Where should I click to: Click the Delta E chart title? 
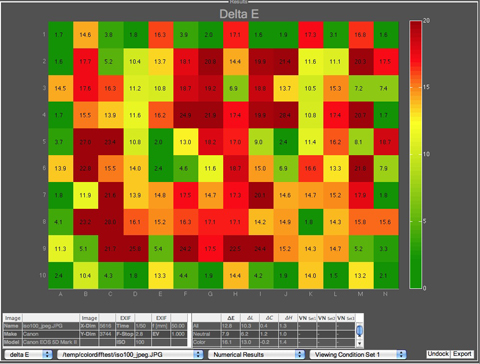pos(239,14)
